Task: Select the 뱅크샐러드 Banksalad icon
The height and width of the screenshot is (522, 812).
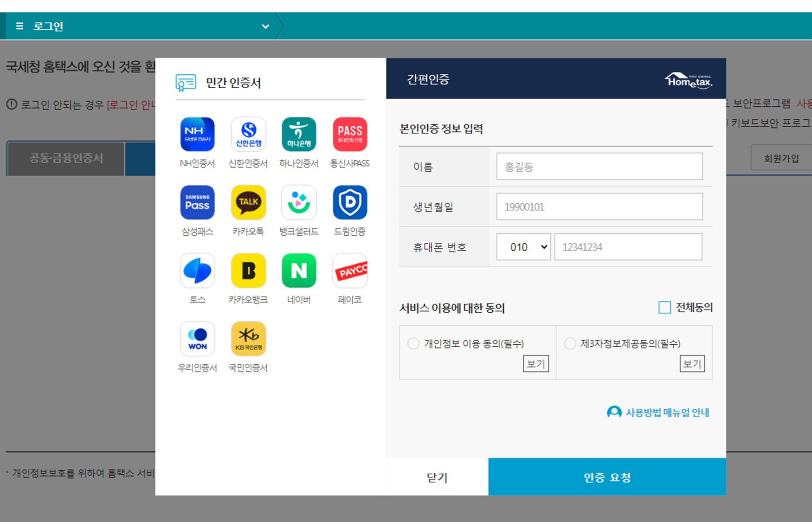Action: pyautogui.click(x=299, y=202)
